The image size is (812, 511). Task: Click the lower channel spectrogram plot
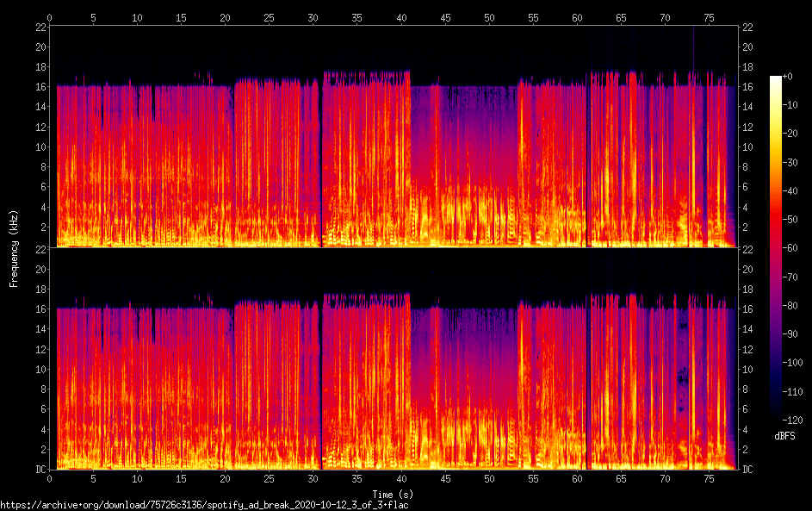point(394,358)
